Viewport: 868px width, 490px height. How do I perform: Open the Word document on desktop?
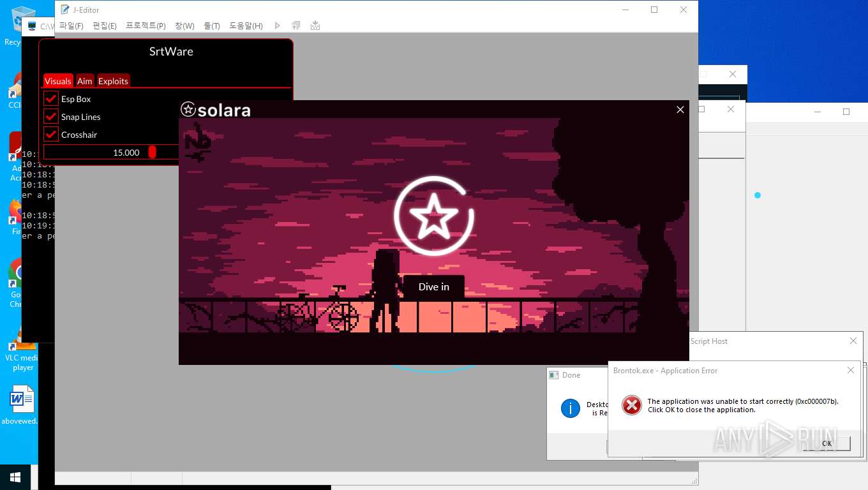click(x=22, y=405)
